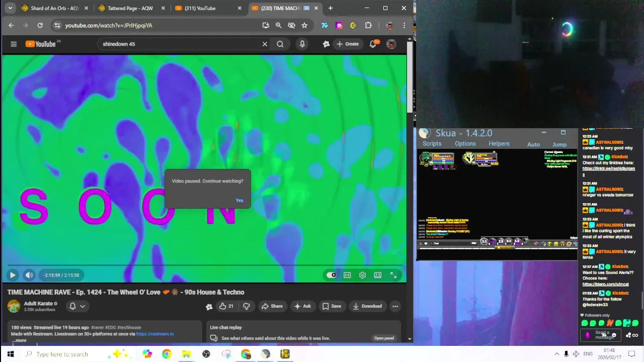This screenshot has width=644, height=362.
Task: Download the video
Action: tap(367, 306)
